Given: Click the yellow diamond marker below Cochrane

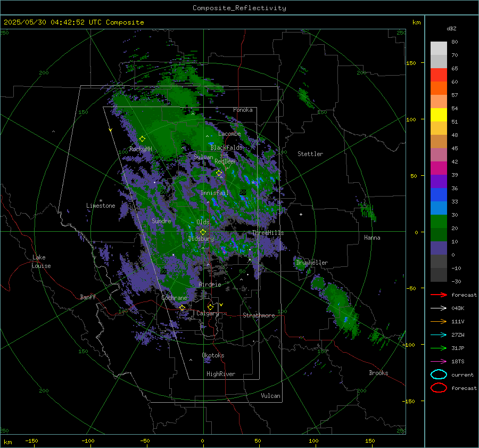Looking at the screenshot, I should (x=182, y=308).
